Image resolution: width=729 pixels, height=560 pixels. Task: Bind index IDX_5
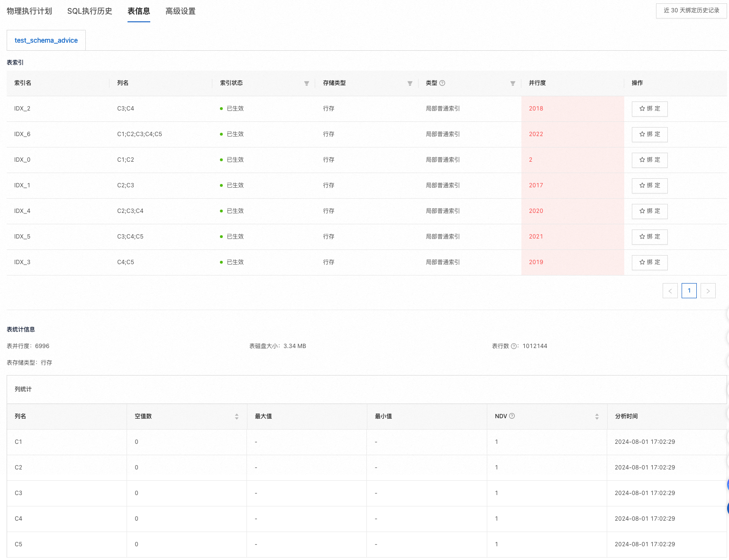(649, 237)
